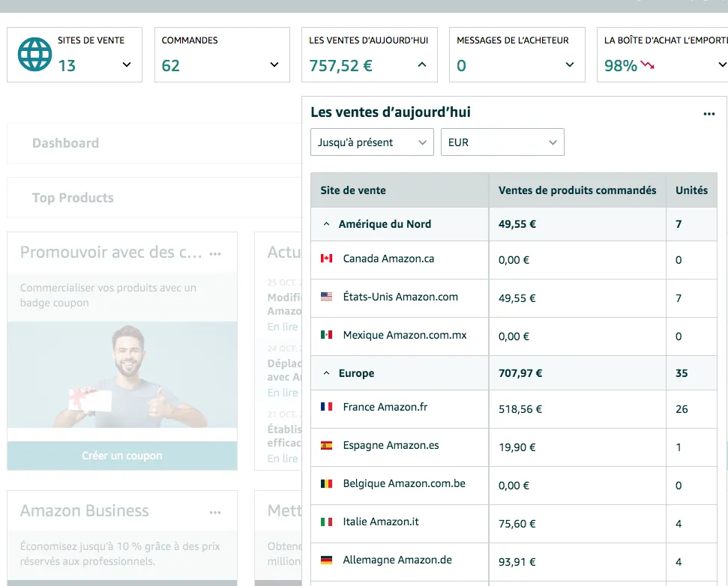Click the globe icon in Sites de vente

click(x=34, y=54)
